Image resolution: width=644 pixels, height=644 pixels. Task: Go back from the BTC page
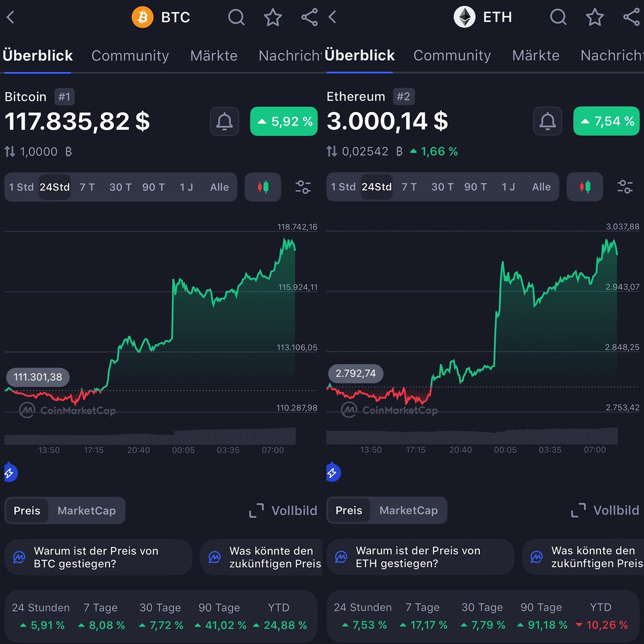(10, 17)
